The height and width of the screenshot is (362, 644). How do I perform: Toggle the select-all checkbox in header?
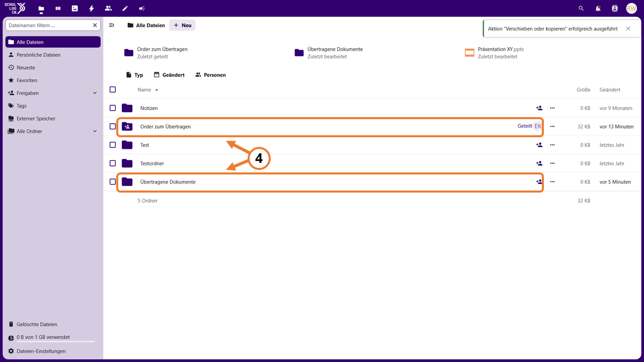click(x=113, y=89)
